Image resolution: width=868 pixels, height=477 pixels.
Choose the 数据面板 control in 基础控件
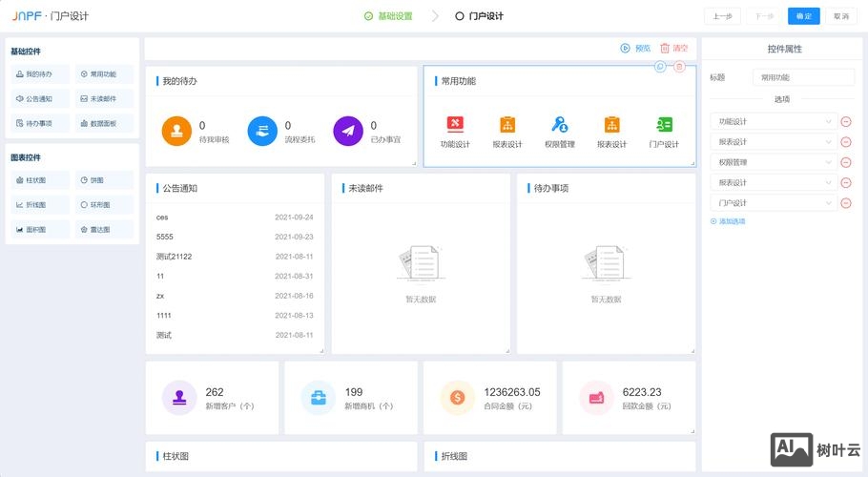pos(104,123)
